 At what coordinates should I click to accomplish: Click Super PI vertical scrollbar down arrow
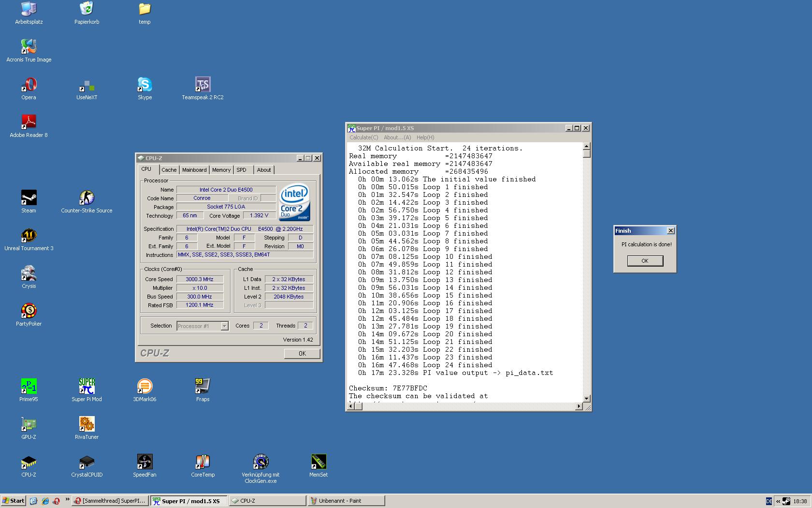586,399
